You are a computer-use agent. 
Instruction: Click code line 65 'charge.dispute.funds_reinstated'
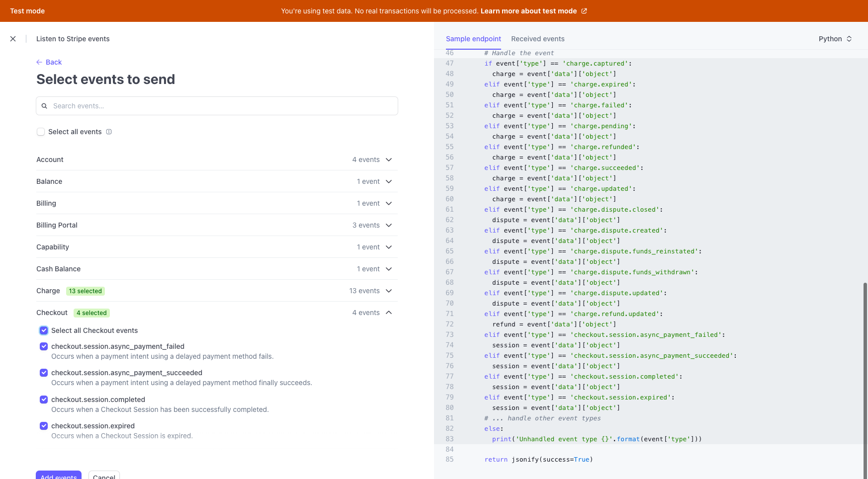point(593,251)
